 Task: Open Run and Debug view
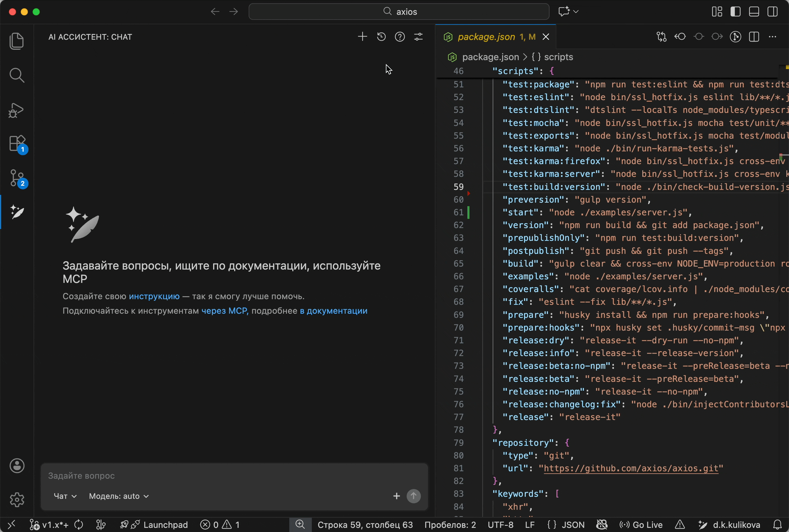17,110
